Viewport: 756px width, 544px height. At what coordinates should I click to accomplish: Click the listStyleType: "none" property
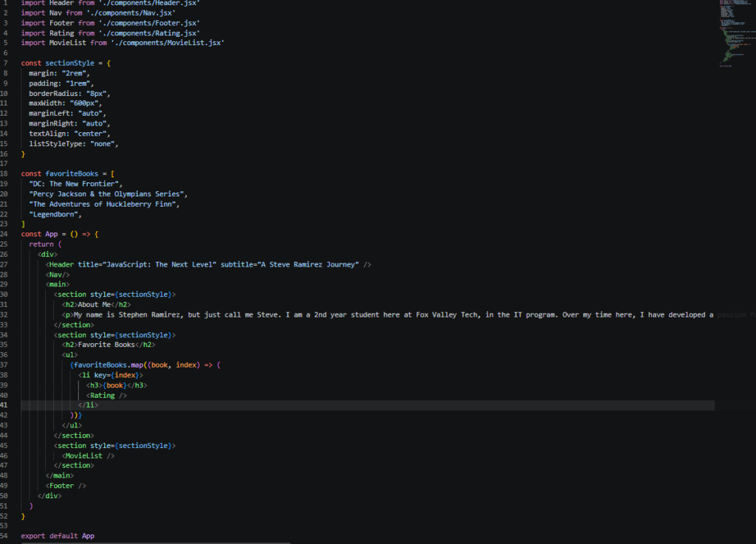pos(73,144)
